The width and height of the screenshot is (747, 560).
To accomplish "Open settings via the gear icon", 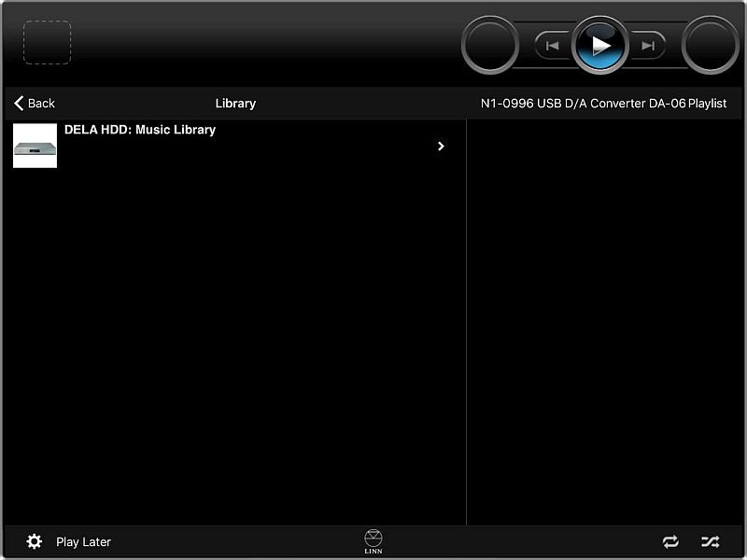I will 34,541.
